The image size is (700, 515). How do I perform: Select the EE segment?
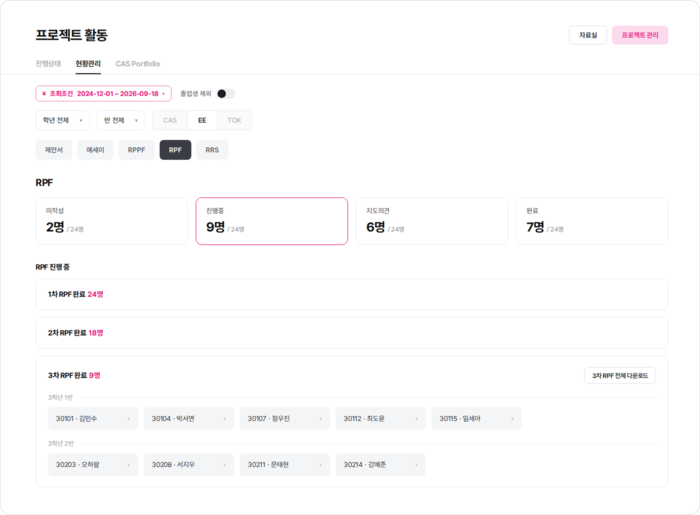coord(202,120)
